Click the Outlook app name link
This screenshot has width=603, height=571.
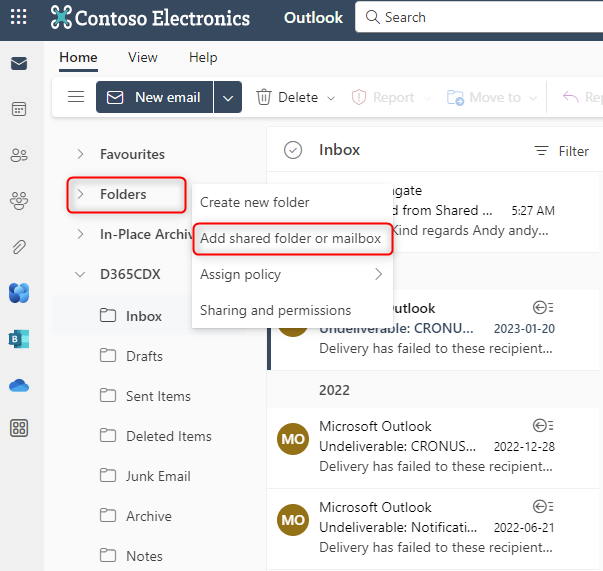pos(313,17)
